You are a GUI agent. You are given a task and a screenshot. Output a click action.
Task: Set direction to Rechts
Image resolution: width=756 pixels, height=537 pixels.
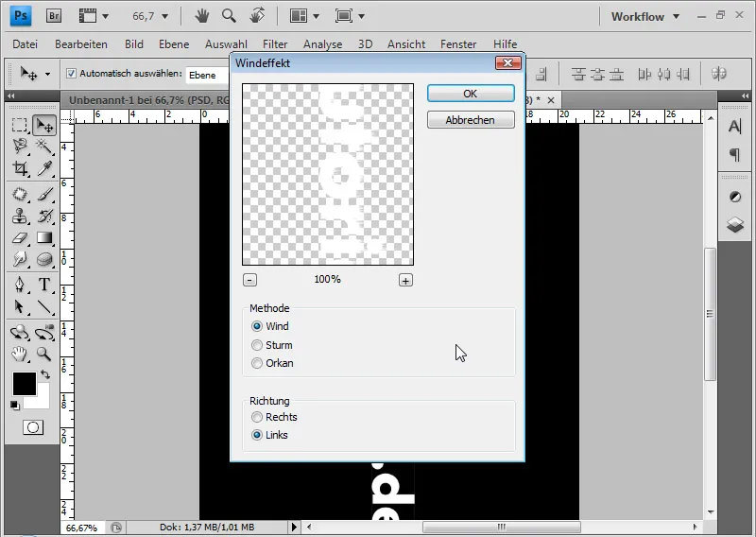tap(257, 417)
